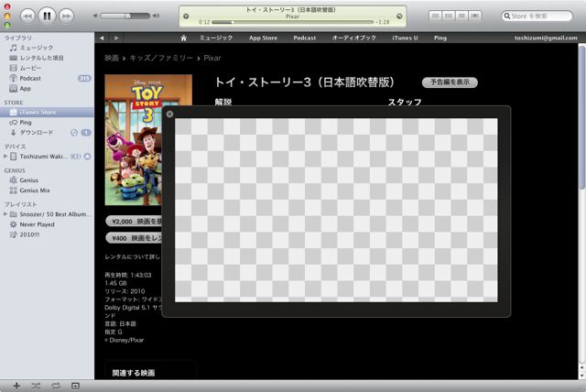
Task: Open the オーディオブック tab
Action: (x=354, y=38)
